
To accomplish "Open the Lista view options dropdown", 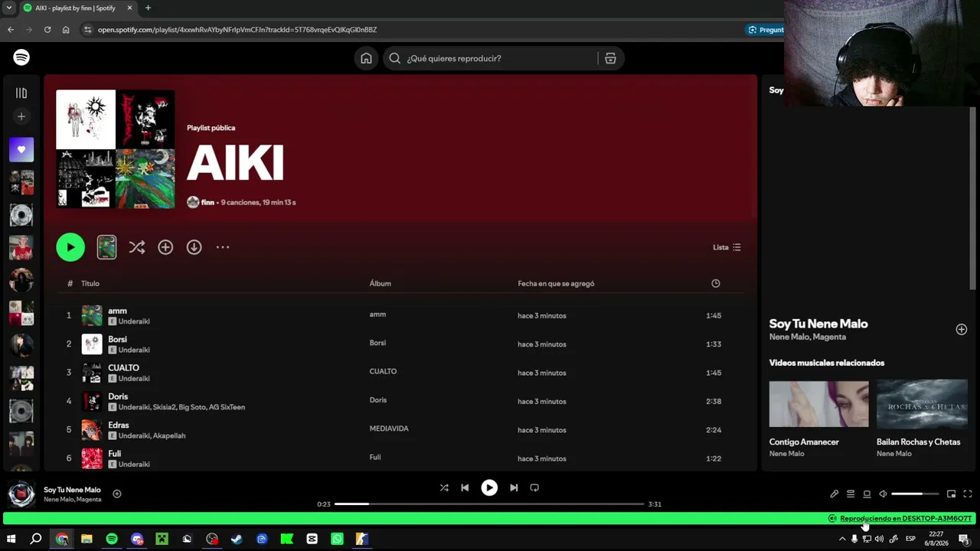I will (x=727, y=247).
